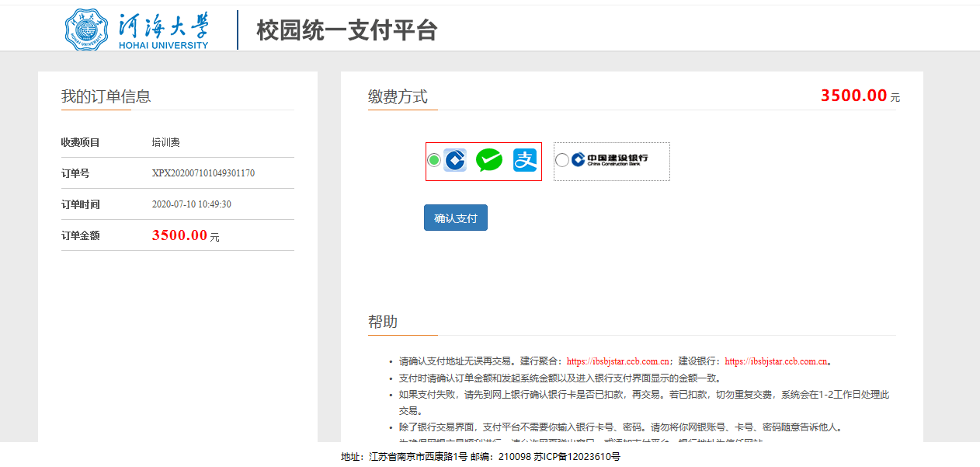Click the order time 2020-07-10 10:49:30
This screenshot has height=467, width=980.
(192, 204)
